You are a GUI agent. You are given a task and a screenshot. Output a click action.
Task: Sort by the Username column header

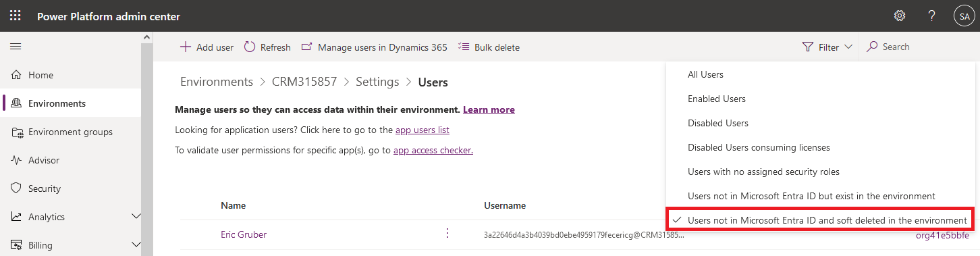[505, 205]
